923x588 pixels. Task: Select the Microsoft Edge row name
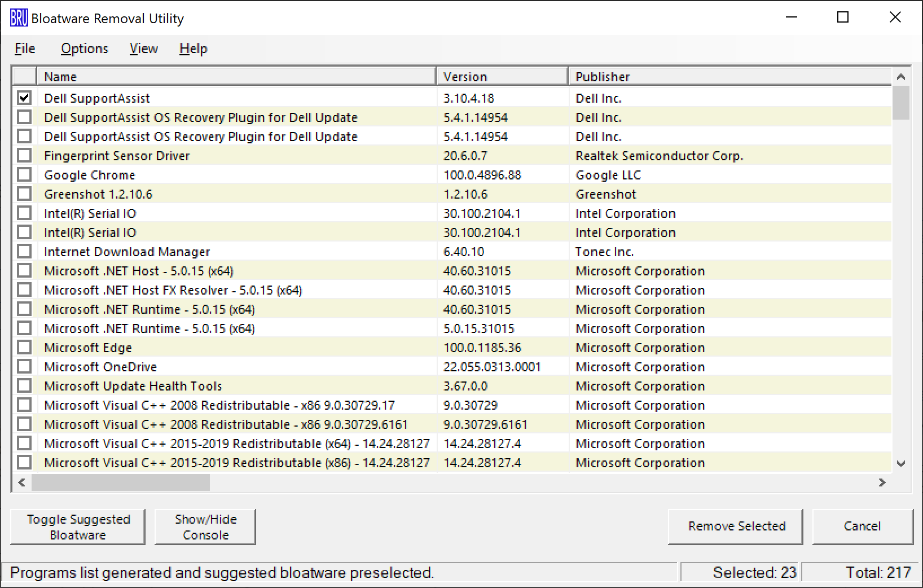pos(88,348)
